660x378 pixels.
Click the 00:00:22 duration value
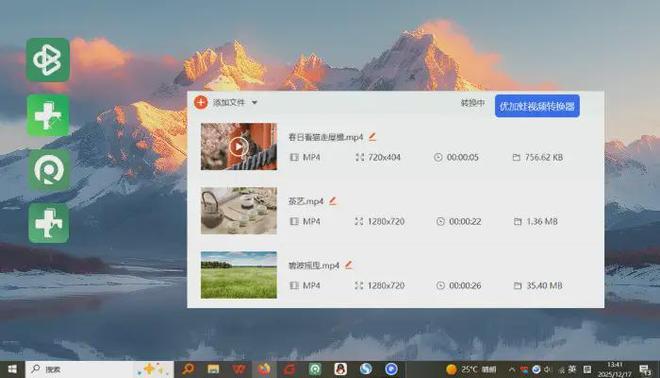[x=465, y=221]
